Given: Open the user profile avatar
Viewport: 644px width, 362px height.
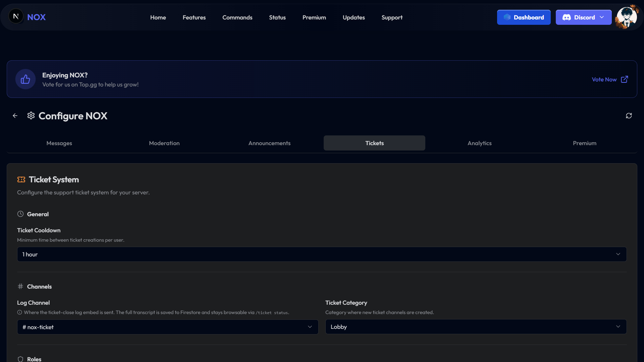Looking at the screenshot, I should (x=627, y=17).
